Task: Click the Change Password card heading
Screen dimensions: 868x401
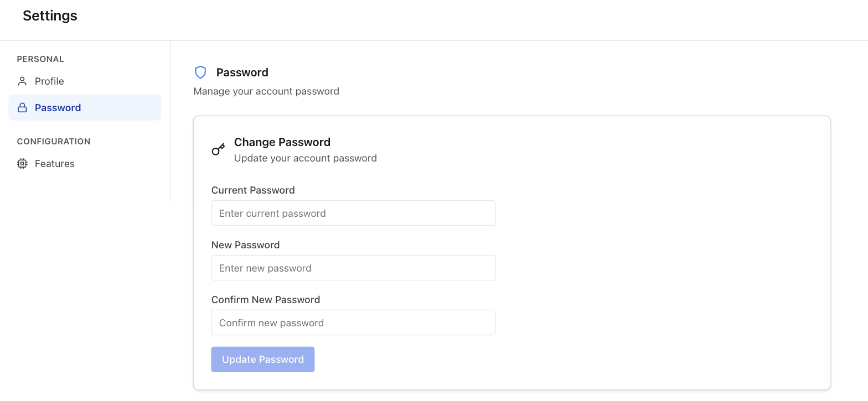Action: (x=282, y=142)
